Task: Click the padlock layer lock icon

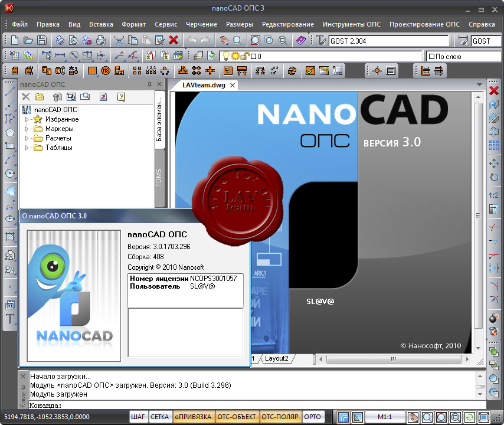Action: [x=246, y=56]
